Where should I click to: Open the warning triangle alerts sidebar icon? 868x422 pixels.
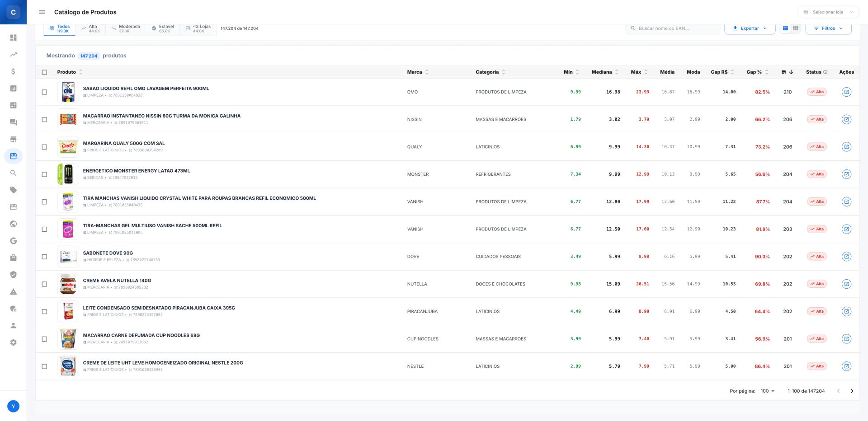pyautogui.click(x=13, y=292)
